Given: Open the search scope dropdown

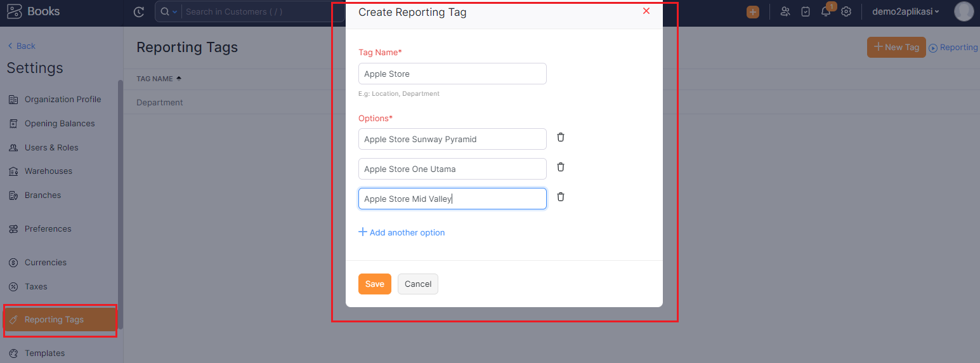Looking at the screenshot, I should pos(169,11).
